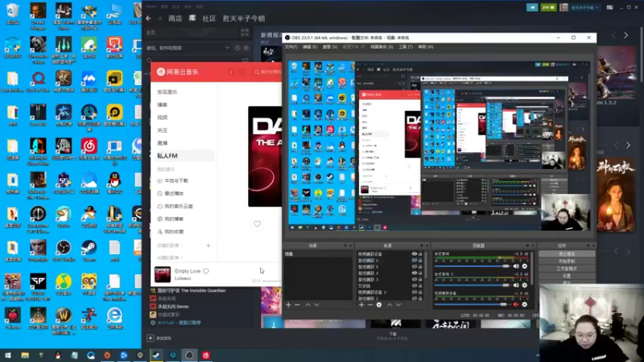Image resolution: width=644 pixels, height=362 pixels.
Task: Click NetEase search field in header
Action: tap(268, 72)
